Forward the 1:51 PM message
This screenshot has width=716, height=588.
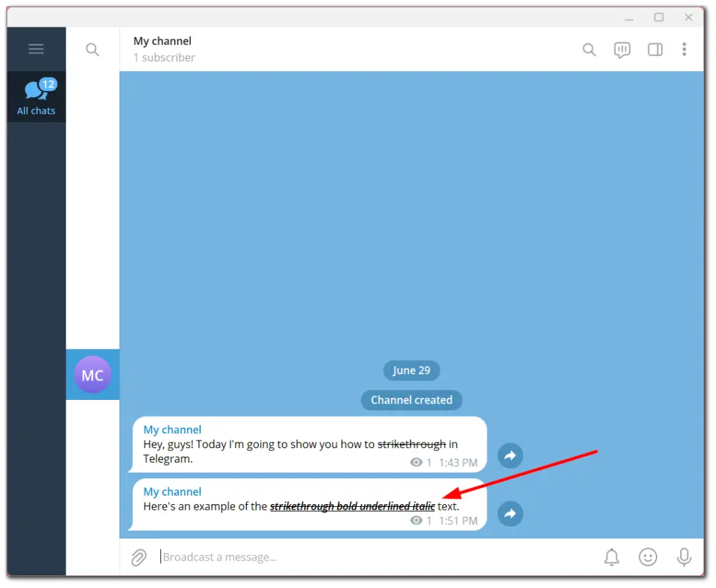pyautogui.click(x=510, y=514)
